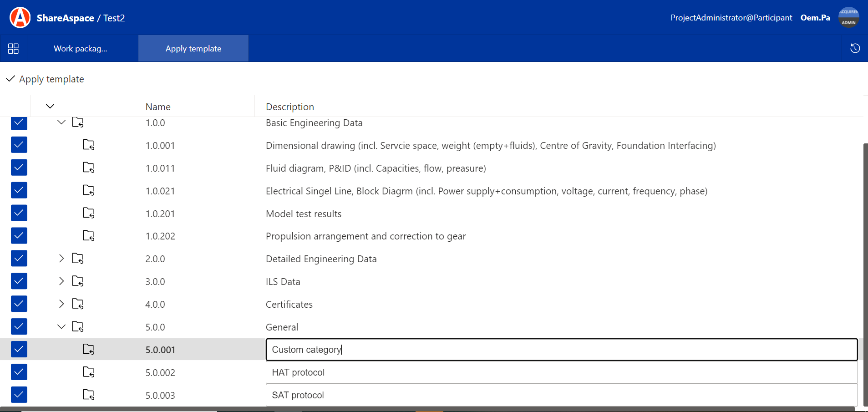Uncheck the 3.0.0 ILS Data checkbox
Screen dimensions: 868x412
19,281
